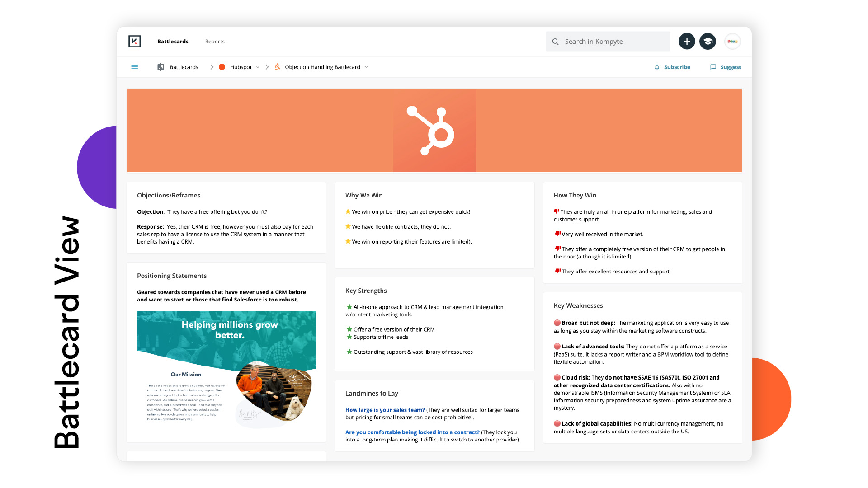The height and width of the screenshot is (488, 868).
Task: Click the Search in Kompyte field
Action: [x=601, y=41]
